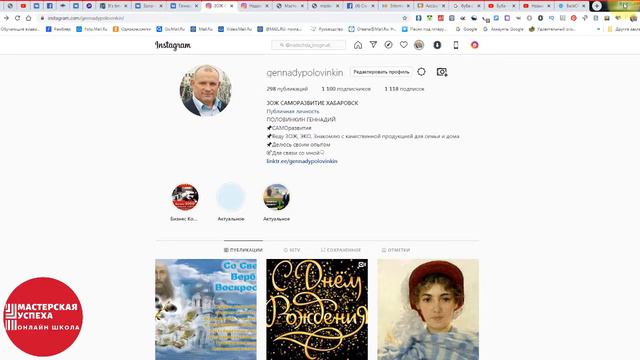640x360 pixels.
Task: Click the Редактировать профиль button
Action: pyautogui.click(x=381, y=72)
